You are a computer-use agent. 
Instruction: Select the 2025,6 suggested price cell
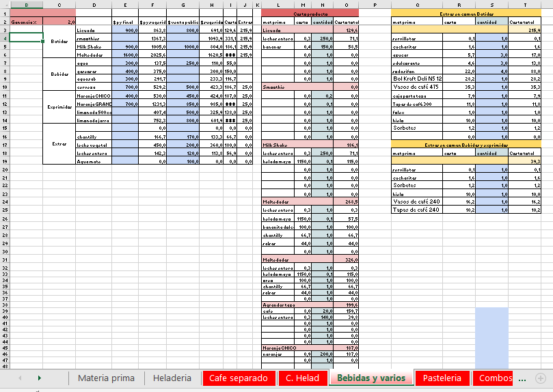[x=152, y=55]
